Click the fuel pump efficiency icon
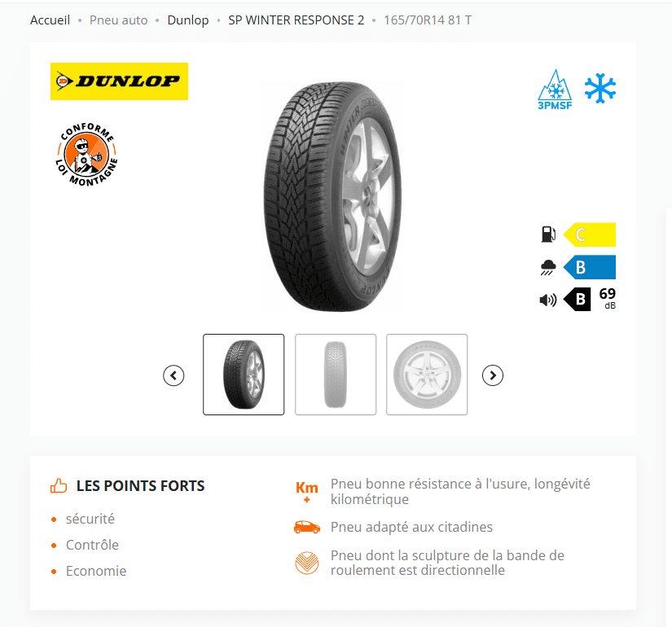This screenshot has height=627, width=672. tap(548, 235)
